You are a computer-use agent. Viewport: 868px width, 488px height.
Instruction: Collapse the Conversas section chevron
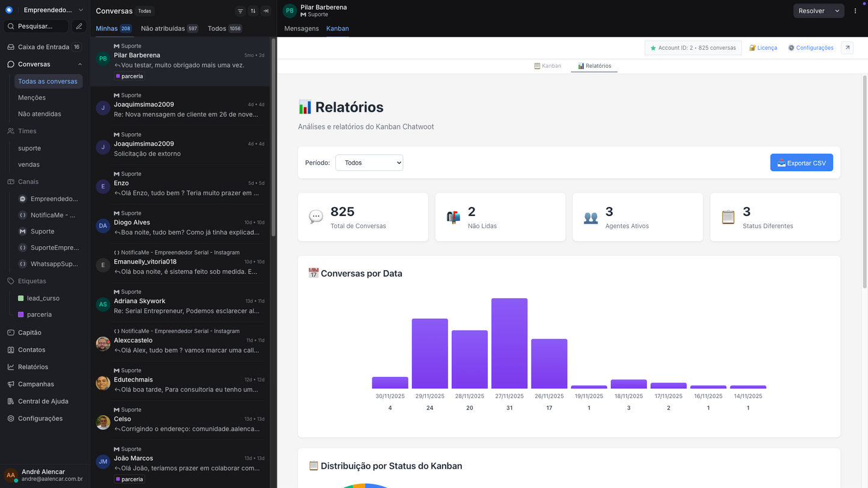(80, 64)
